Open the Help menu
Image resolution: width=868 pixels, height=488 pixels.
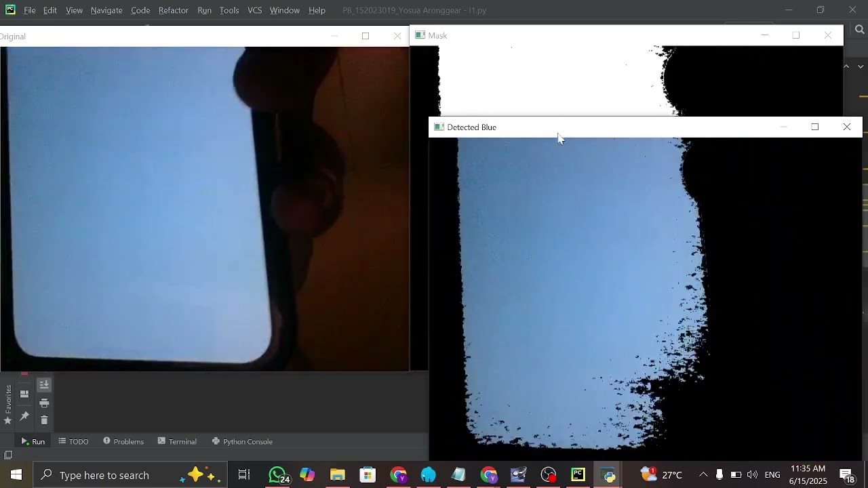(317, 10)
